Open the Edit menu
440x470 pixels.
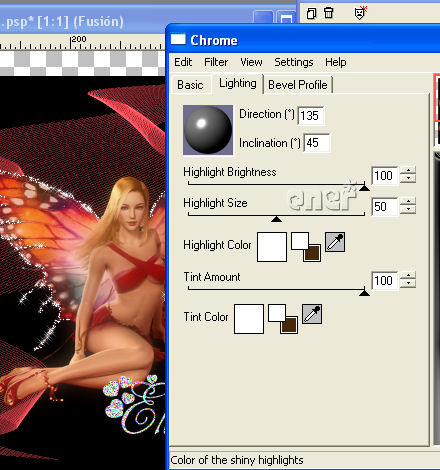[183, 62]
